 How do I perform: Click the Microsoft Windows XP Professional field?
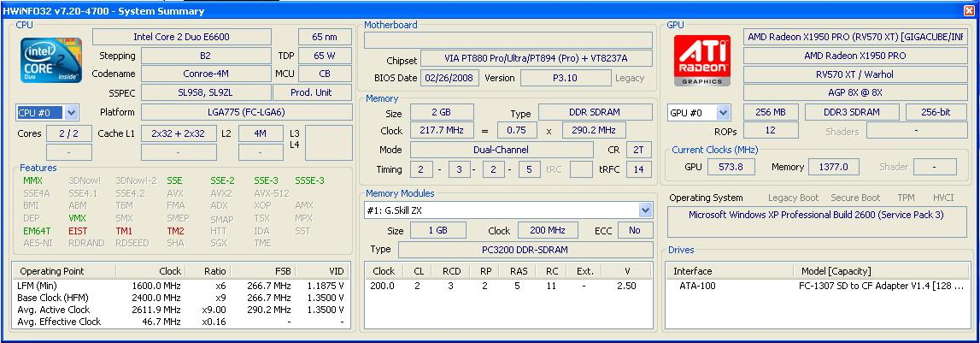point(816,223)
